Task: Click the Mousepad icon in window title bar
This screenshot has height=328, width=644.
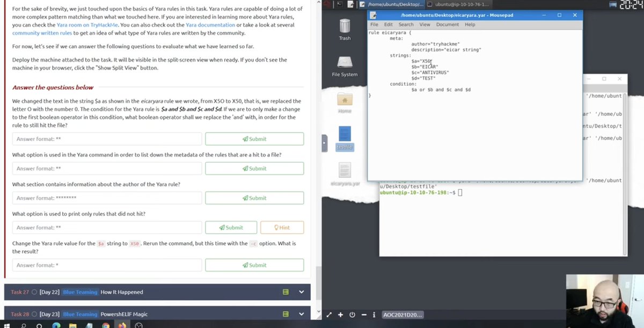Action: tap(374, 15)
